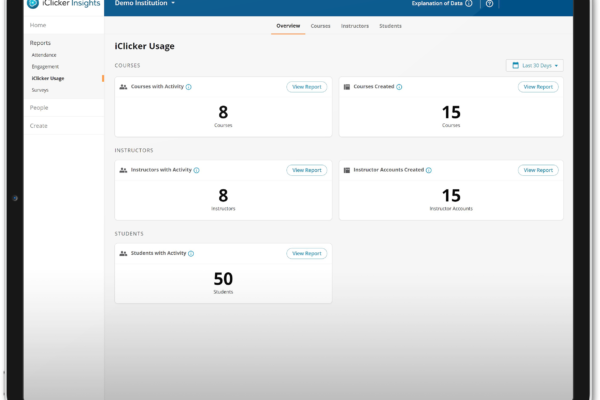View Report for Courses with Activity
The height and width of the screenshot is (400, 600).
point(307,87)
